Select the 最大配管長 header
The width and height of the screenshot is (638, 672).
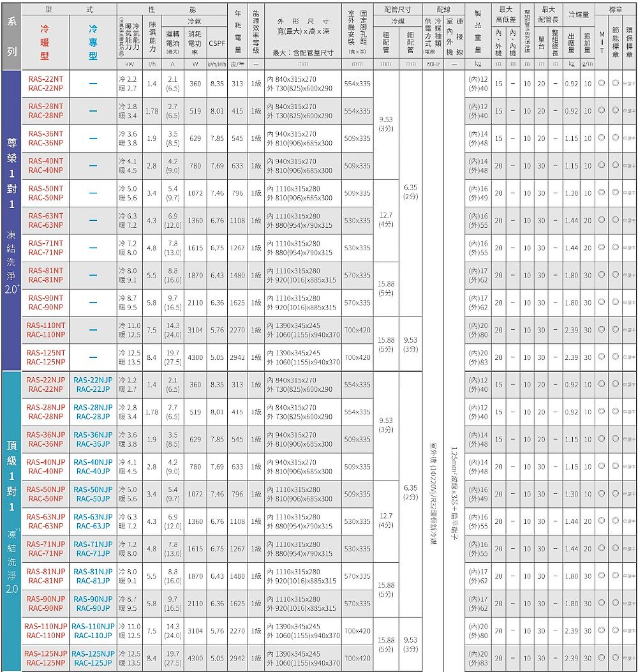549,15
